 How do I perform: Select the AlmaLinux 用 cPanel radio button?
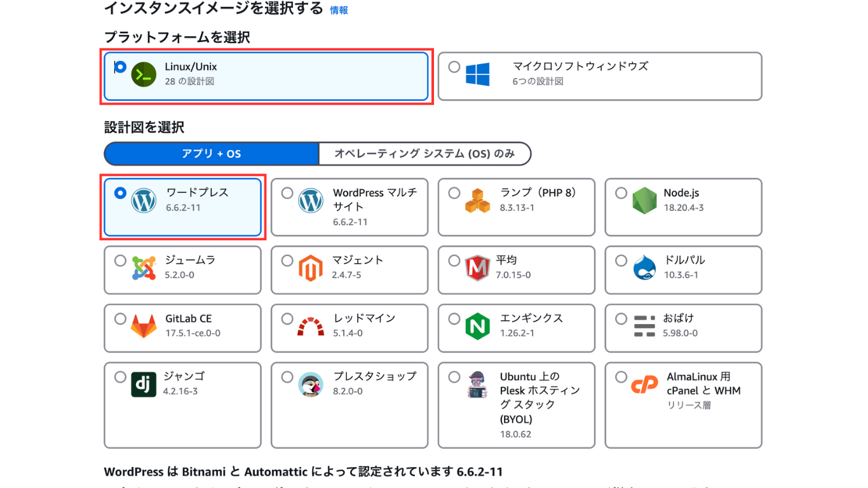[621, 377]
